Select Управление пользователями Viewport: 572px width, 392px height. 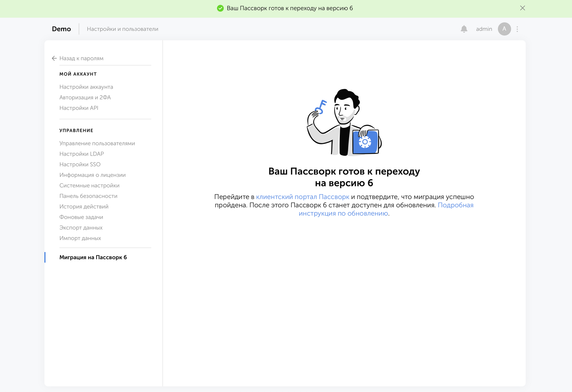point(97,143)
